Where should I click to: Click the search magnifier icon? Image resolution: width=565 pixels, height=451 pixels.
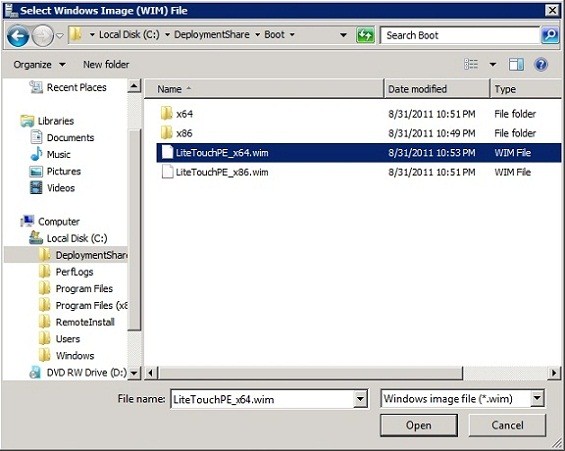click(550, 35)
